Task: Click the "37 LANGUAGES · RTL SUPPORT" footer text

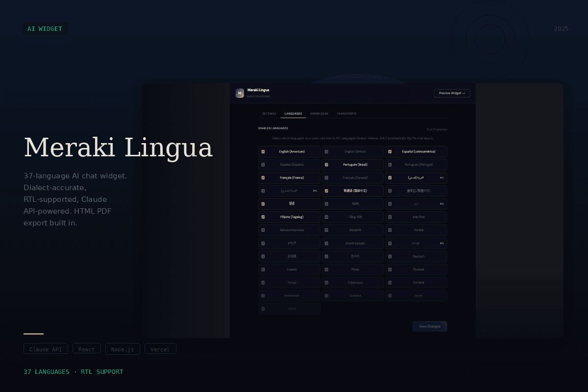Action: tap(73, 372)
